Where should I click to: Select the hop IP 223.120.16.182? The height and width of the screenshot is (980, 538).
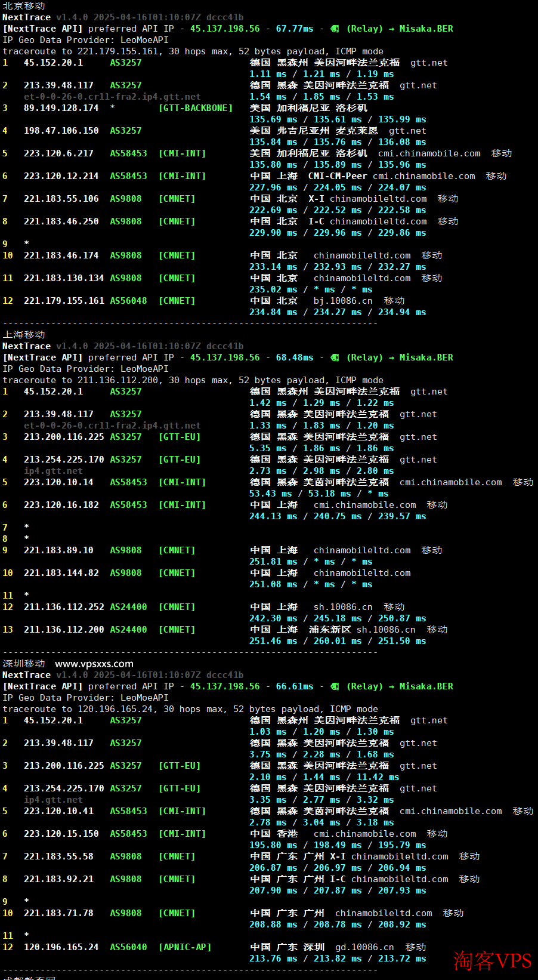coord(61,505)
